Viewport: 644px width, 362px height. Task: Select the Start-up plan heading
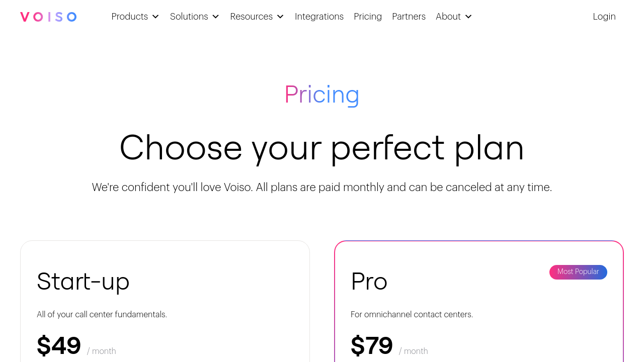tap(83, 281)
